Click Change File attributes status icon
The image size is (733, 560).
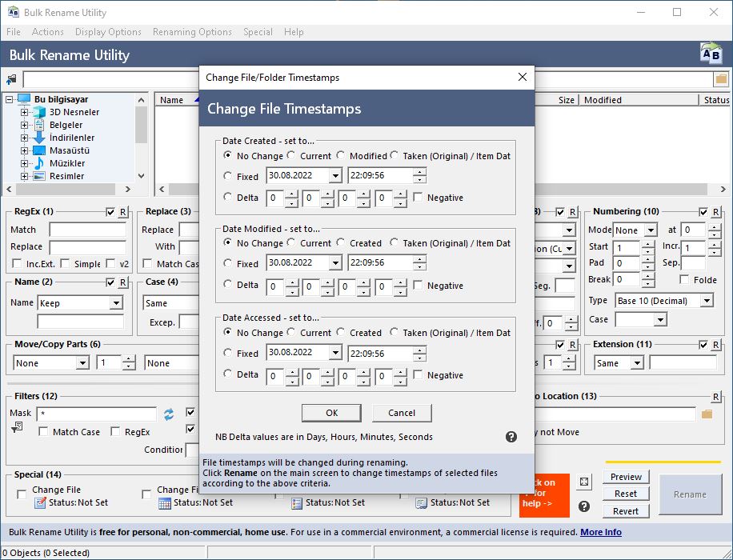41,503
